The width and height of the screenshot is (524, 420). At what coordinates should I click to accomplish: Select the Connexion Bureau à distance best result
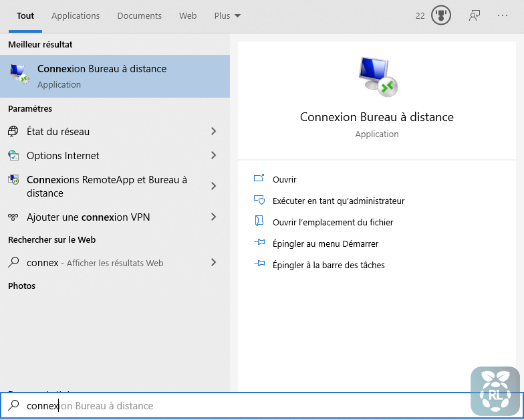click(115, 76)
